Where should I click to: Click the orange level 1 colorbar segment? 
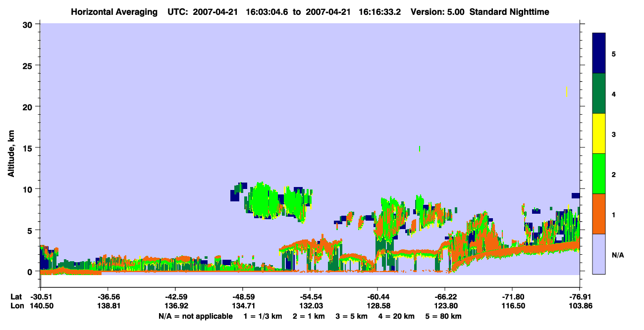point(599,214)
